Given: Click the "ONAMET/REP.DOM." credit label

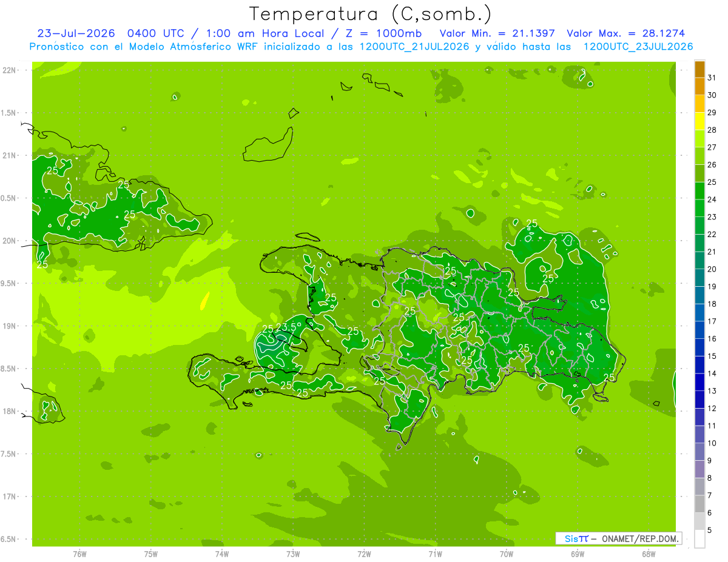Looking at the screenshot, I should 640,538.
